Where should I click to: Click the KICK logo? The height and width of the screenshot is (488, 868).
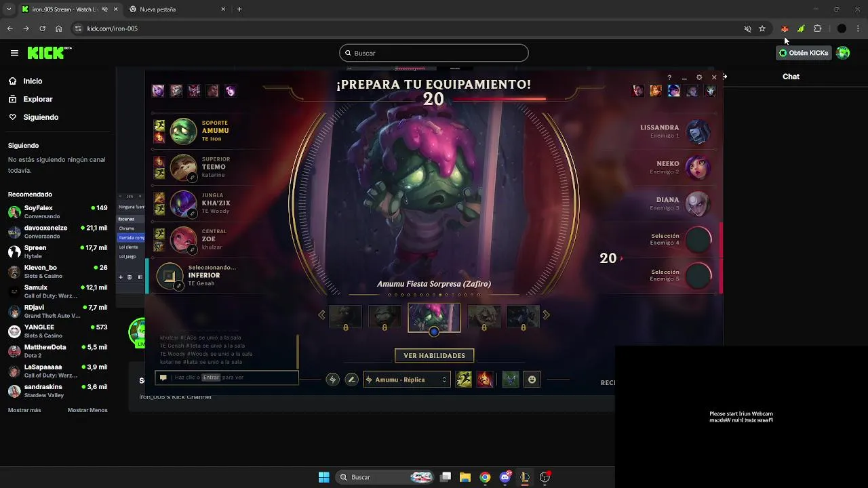click(49, 53)
